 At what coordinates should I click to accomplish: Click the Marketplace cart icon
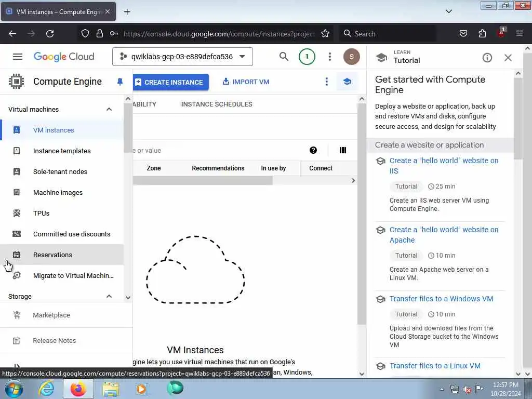[16, 315]
